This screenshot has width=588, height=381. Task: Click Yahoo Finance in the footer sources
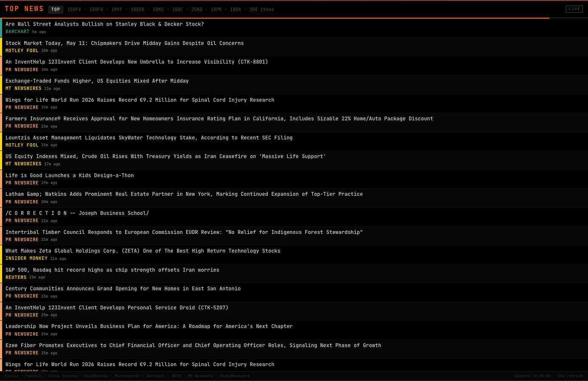63,376
